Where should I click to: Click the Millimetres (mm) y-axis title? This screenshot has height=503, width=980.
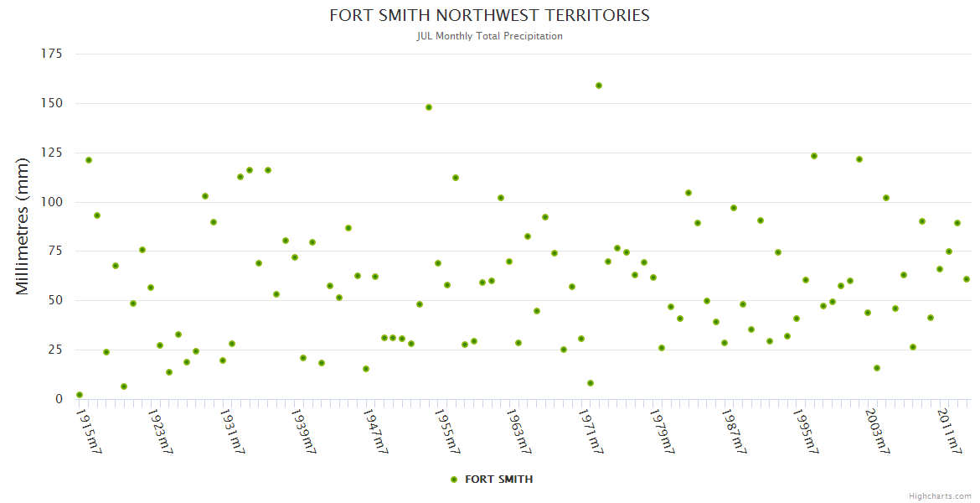coord(23,226)
